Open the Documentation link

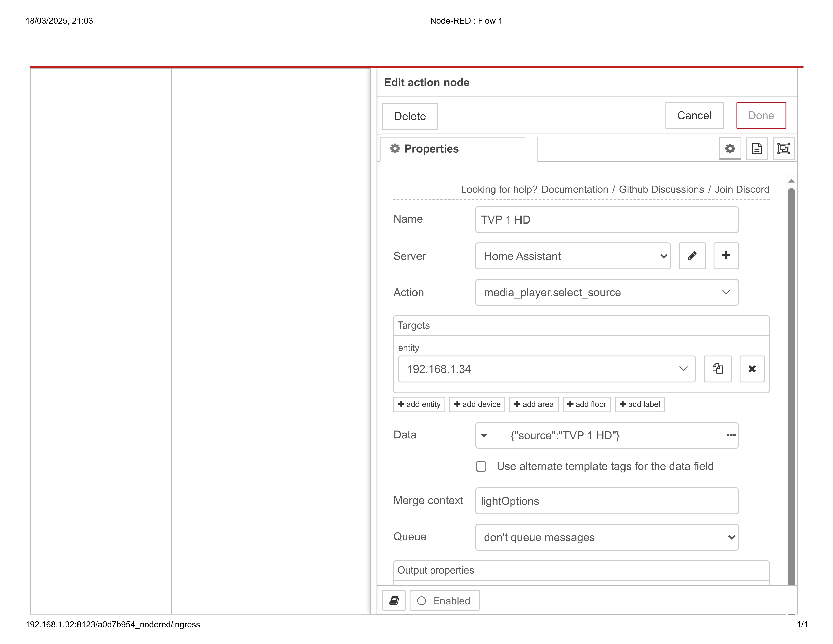(x=575, y=190)
